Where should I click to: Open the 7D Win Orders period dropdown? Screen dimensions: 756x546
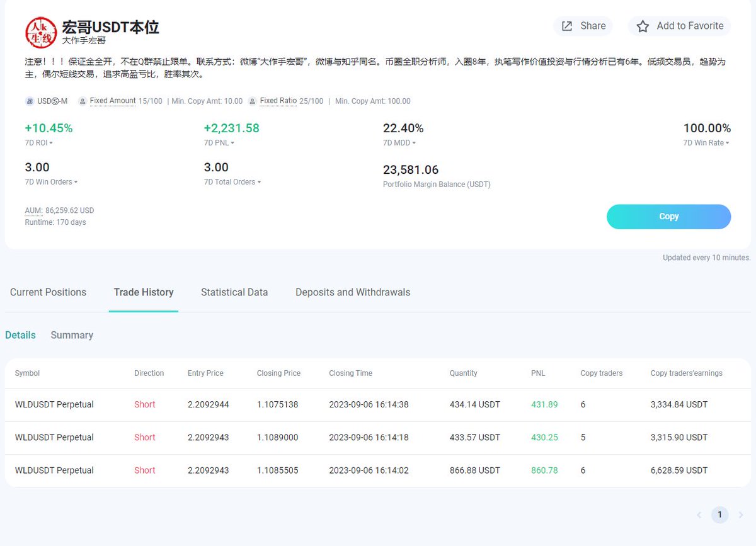[x=52, y=182]
